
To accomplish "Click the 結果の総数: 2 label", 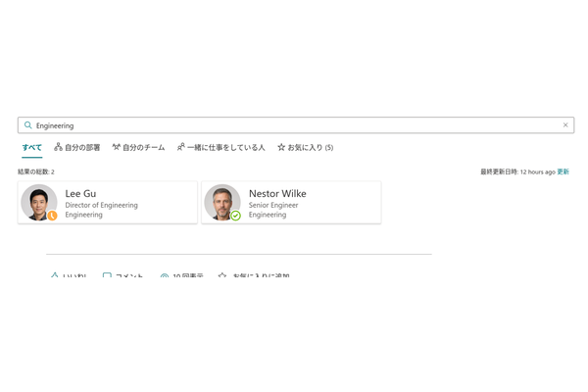I will coord(36,171).
